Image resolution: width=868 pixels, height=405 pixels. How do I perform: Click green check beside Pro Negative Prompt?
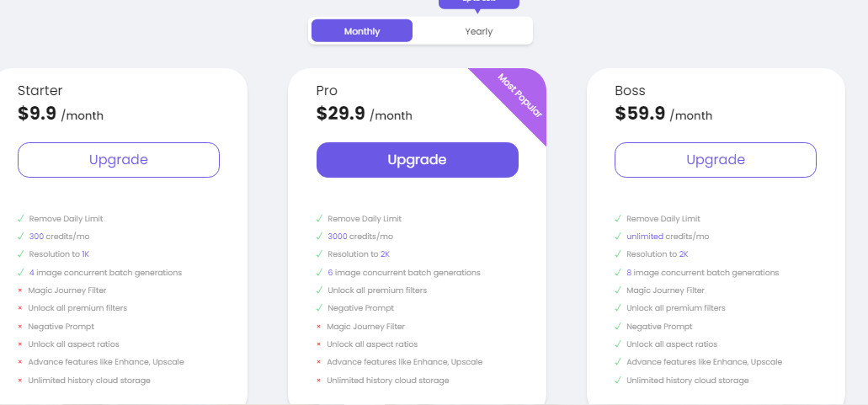319,307
